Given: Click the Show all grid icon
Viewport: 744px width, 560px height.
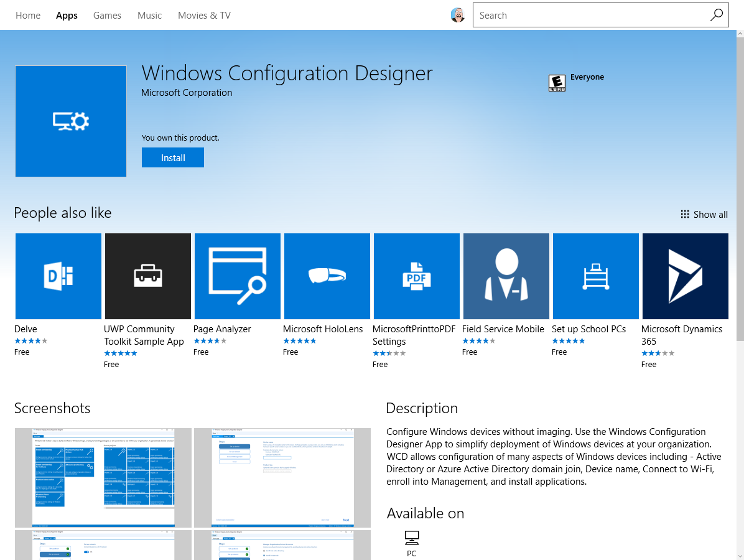Looking at the screenshot, I should 685,215.
